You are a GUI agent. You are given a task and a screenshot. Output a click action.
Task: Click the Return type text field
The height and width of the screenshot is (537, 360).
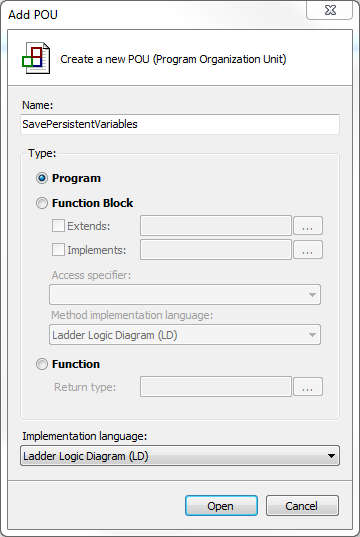(216, 387)
